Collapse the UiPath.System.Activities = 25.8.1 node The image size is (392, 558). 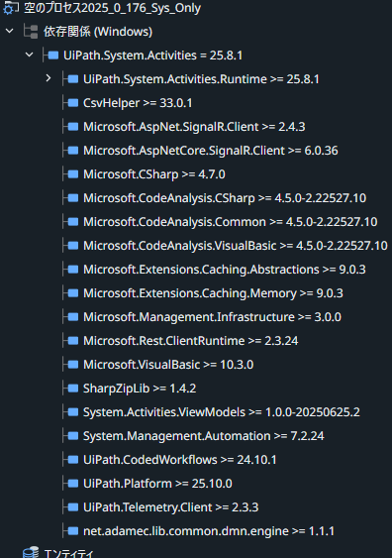29,55
